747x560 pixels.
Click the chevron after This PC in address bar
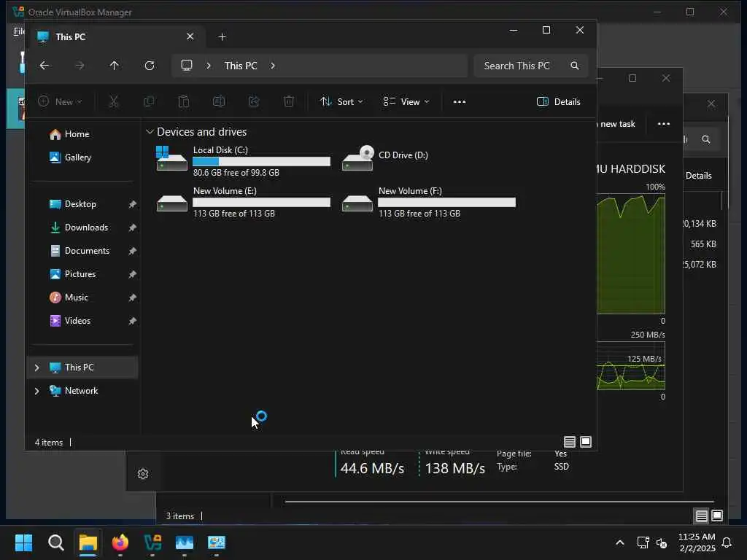point(273,66)
